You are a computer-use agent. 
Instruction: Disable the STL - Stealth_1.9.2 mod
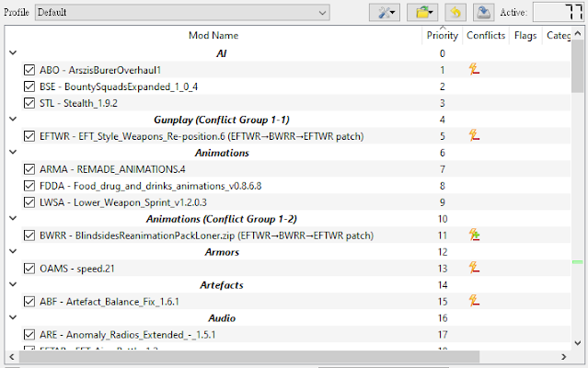(x=29, y=103)
